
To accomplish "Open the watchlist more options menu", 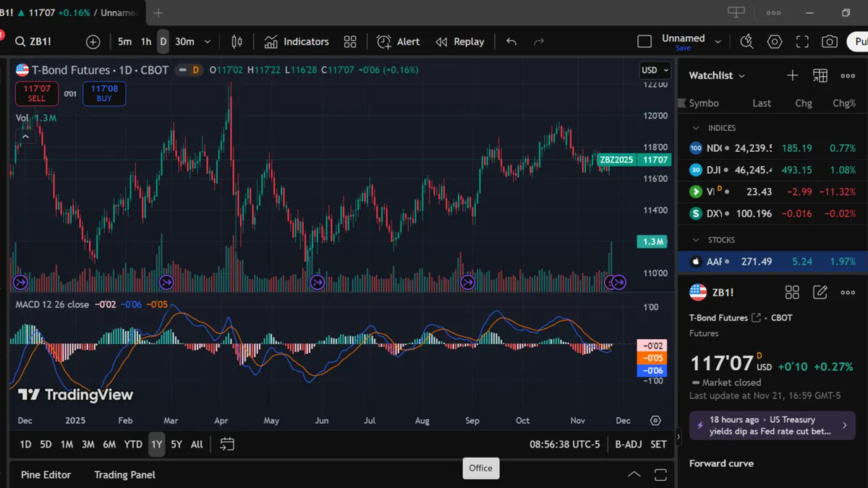I will tap(848, 75).
